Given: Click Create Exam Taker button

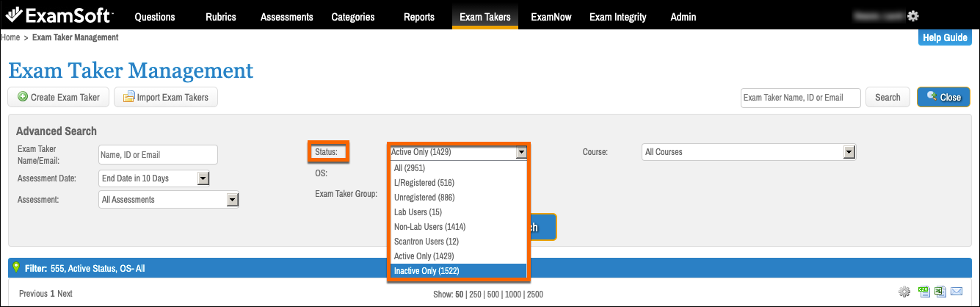Looking at the screenshot, I should point(59,97).
